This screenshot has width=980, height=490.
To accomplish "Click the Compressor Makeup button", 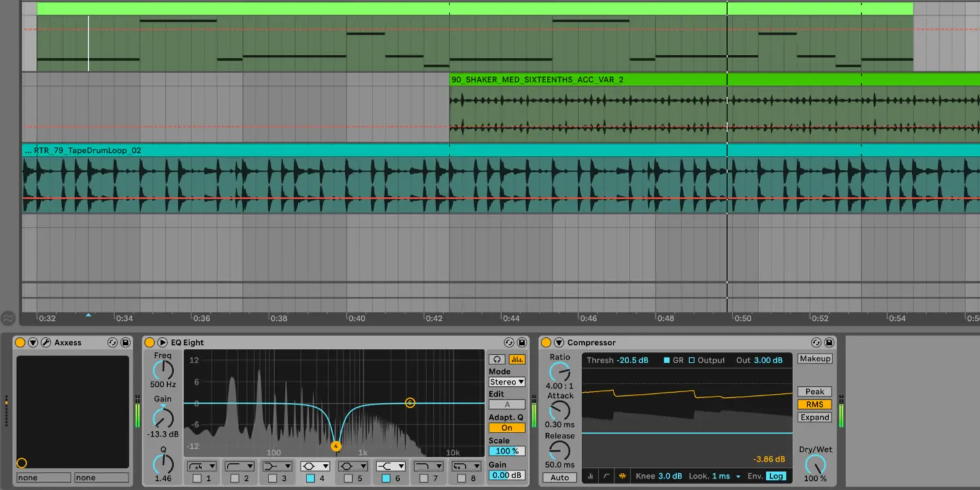I will [x=814, y=359].
